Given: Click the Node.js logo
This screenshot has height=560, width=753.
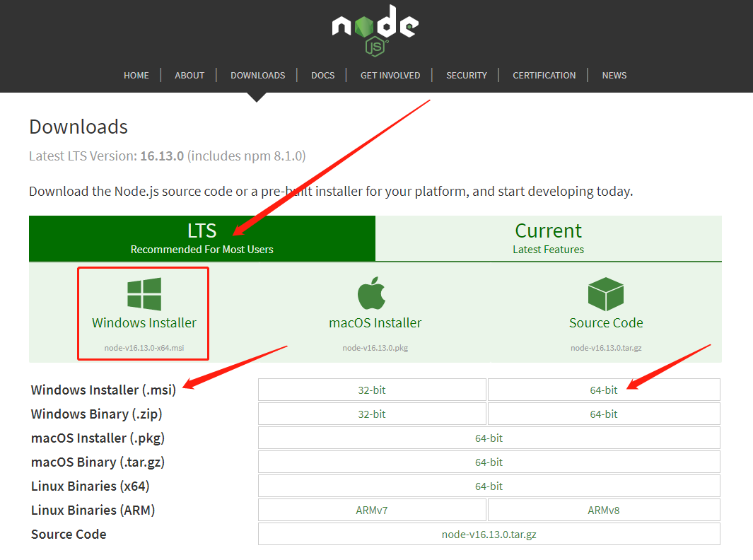Looking at the screenshot, I should coord(375,30).
